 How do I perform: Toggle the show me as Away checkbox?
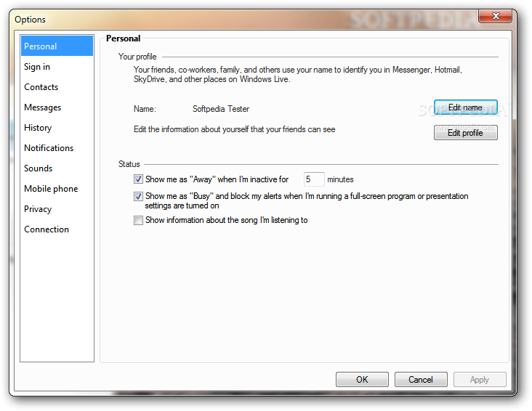tap(138, 179)
